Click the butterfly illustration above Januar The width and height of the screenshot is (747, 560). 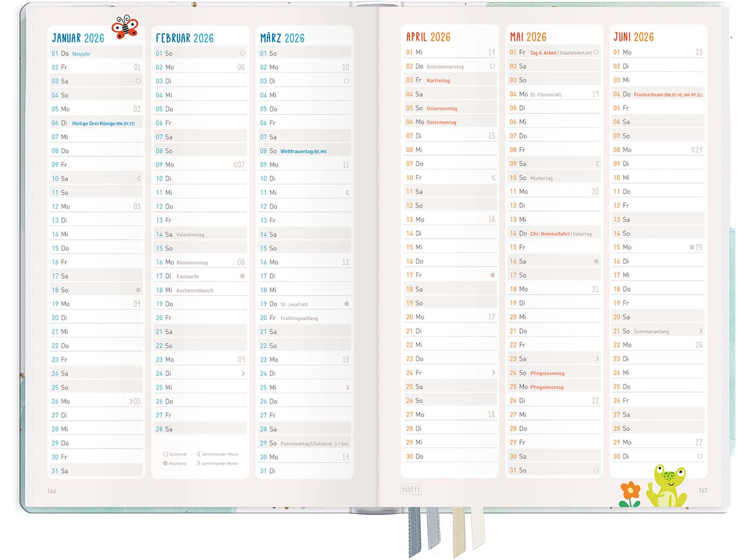tap(125, 27)
